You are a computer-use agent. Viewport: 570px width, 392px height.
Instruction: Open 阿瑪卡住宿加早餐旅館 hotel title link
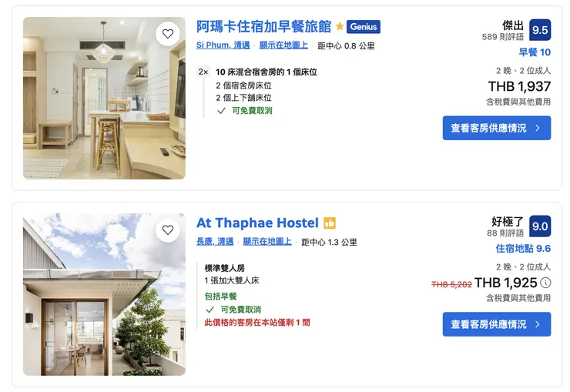264,26
